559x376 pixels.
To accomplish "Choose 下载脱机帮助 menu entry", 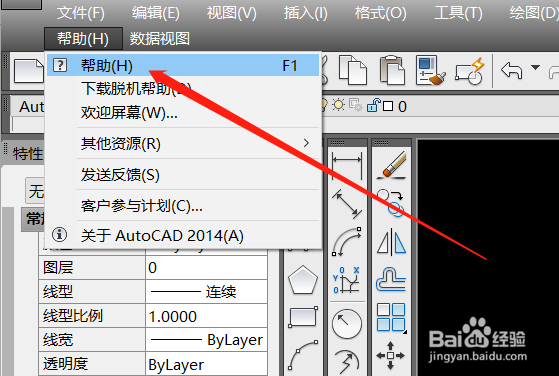I will (x=183, y=88).
